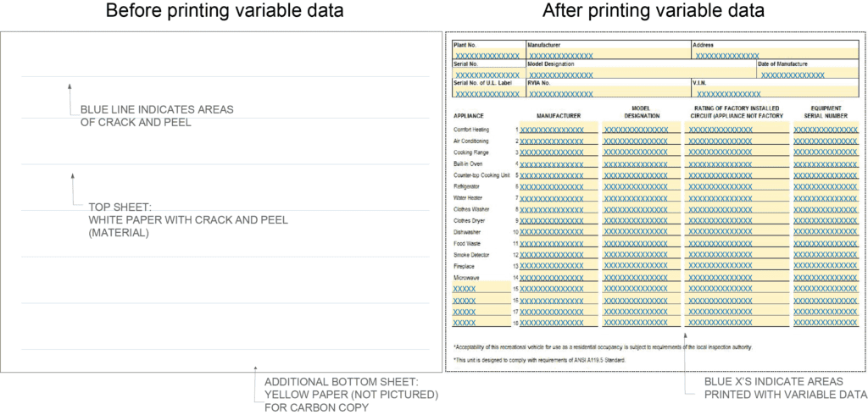
Task: Select the TOP SHEET white paper annotation
Action: 188,219
